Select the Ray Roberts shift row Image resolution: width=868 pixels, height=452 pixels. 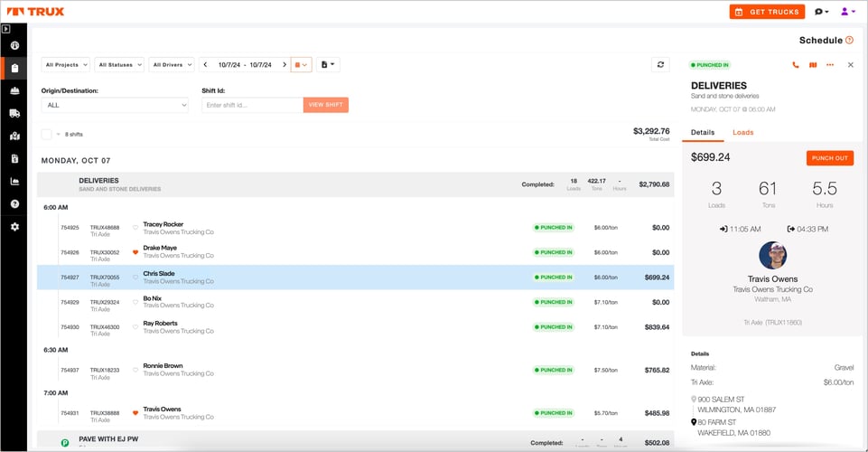(x=355, y=327)
